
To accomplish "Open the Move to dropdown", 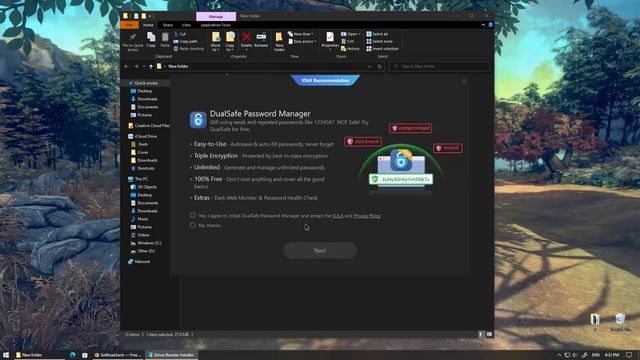I will click(216, 42).
